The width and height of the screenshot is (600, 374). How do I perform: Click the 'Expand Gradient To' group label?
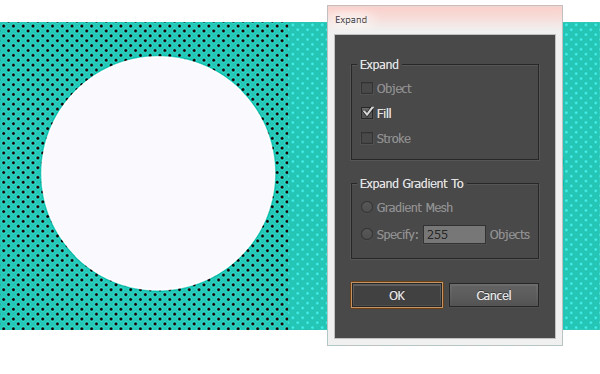(x=412, y=184)
